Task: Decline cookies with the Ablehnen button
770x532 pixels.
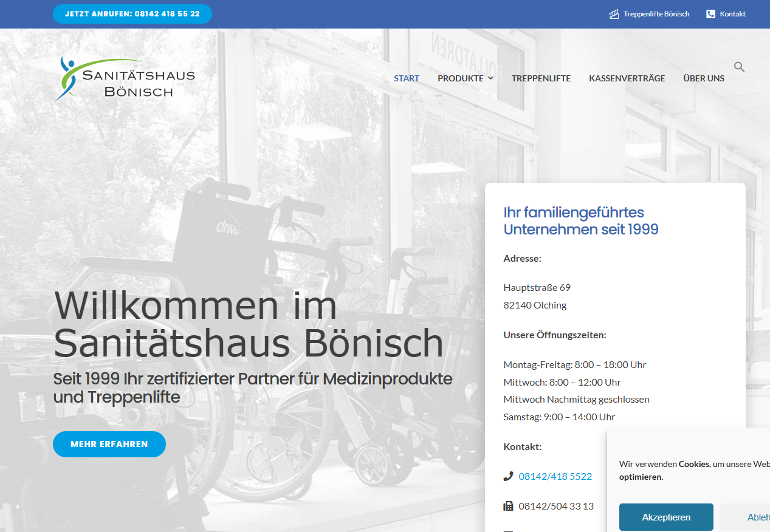Action: click(745, 517)
